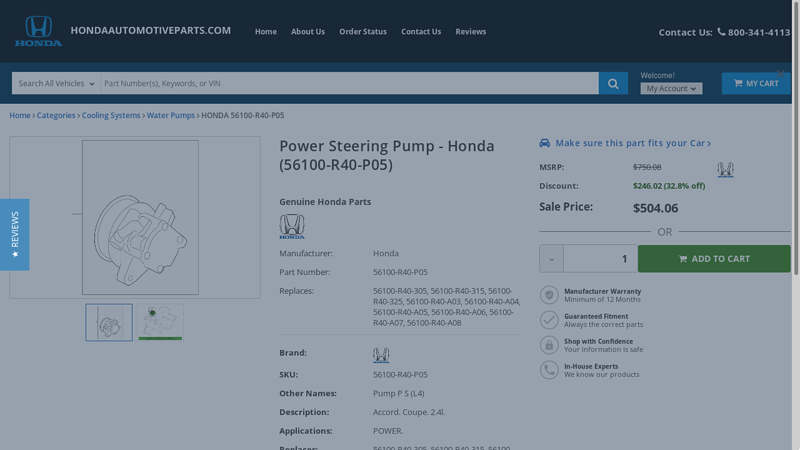Open My Cart with cart icon
800x450 pixels.
click(x=756, y=83)
